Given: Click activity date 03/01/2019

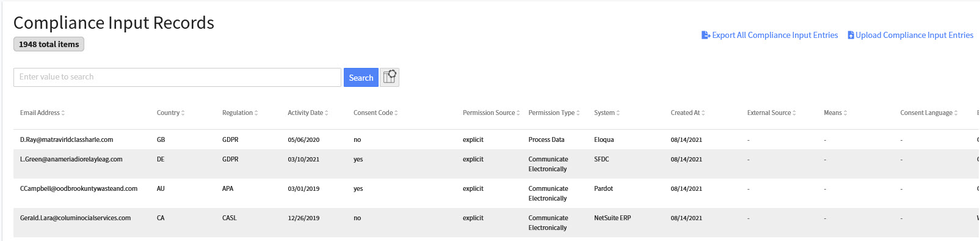Looking at the screenshot, I should (x=304, y=189).
